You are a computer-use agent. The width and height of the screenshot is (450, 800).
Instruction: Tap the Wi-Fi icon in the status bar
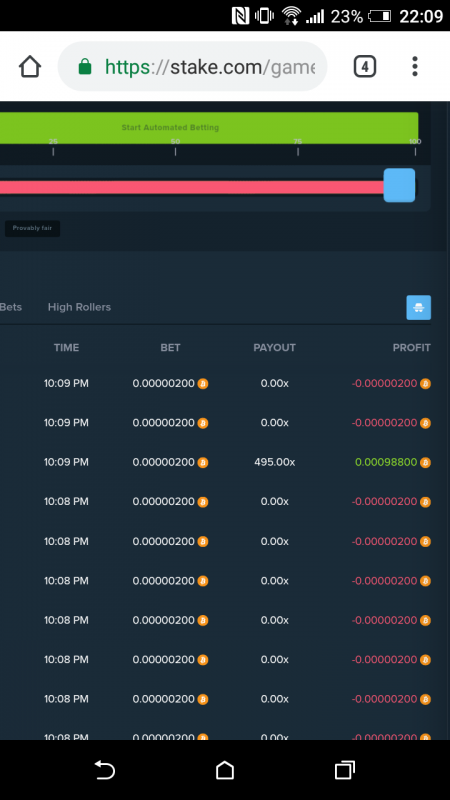(x=291, y=16)
